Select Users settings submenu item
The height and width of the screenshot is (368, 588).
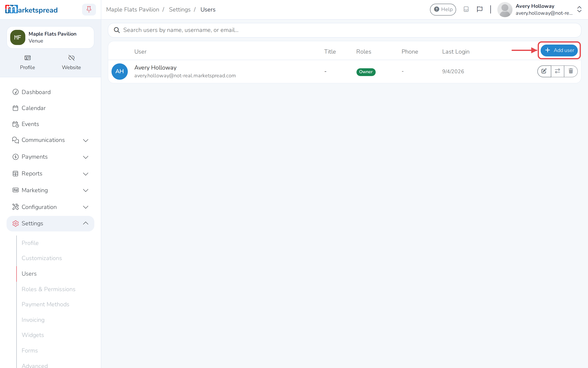coord(29,274)
